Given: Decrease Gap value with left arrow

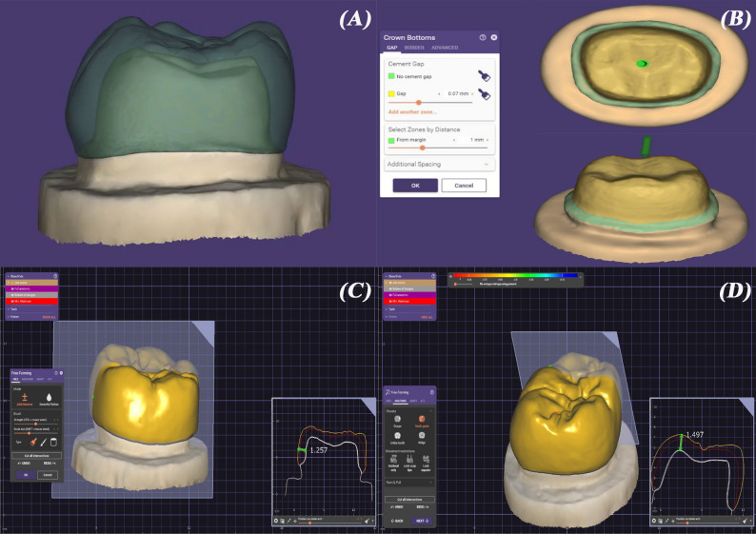Looking at the screenshot, I should point(439,93).
